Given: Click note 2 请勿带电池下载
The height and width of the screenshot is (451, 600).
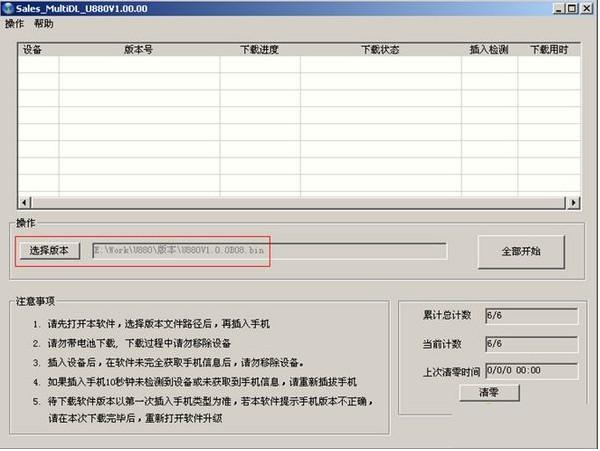Looking at the screenshot, I should [132, 343].
